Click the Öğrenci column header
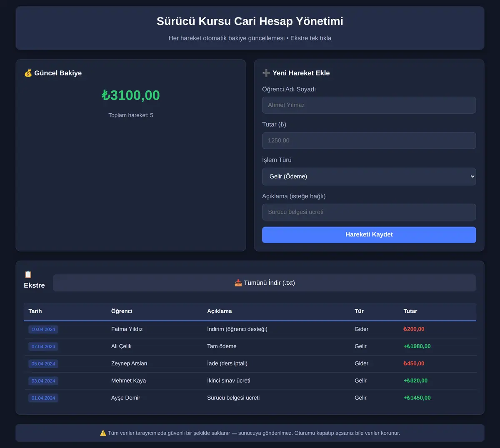Screen dimensions: 500x448 tap(122, 311)
